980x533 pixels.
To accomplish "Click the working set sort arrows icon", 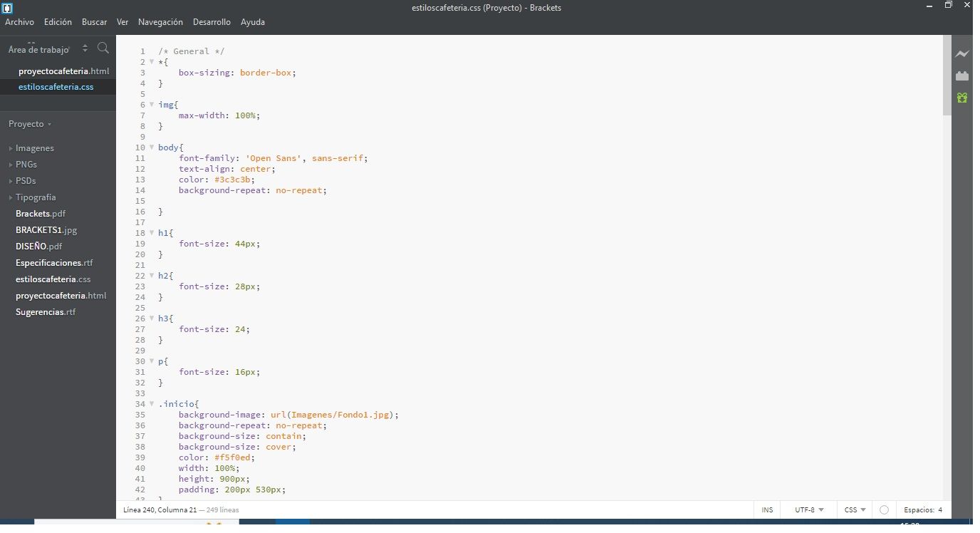I will (85, 48).
